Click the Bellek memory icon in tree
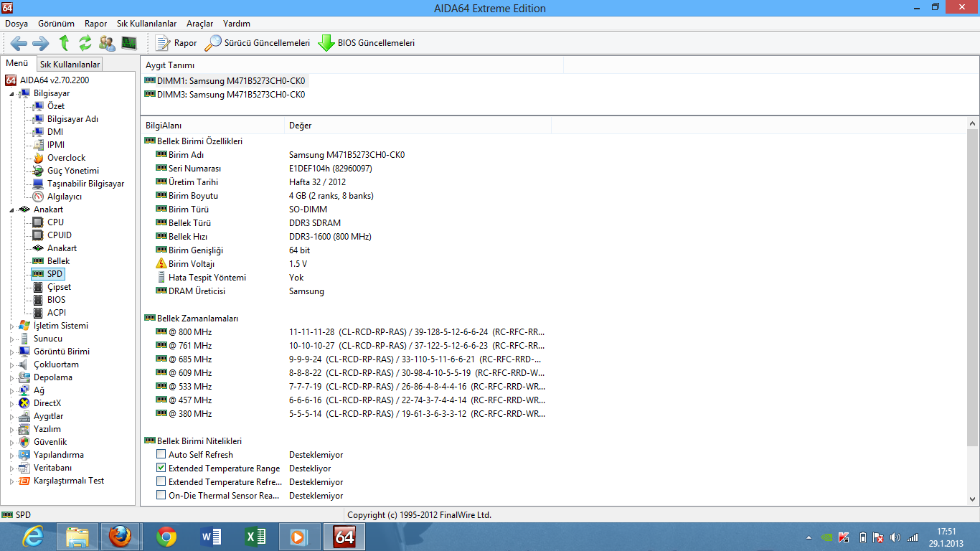Image resolution: width=980 pixels, height=551 pixels. click(38, 261)
